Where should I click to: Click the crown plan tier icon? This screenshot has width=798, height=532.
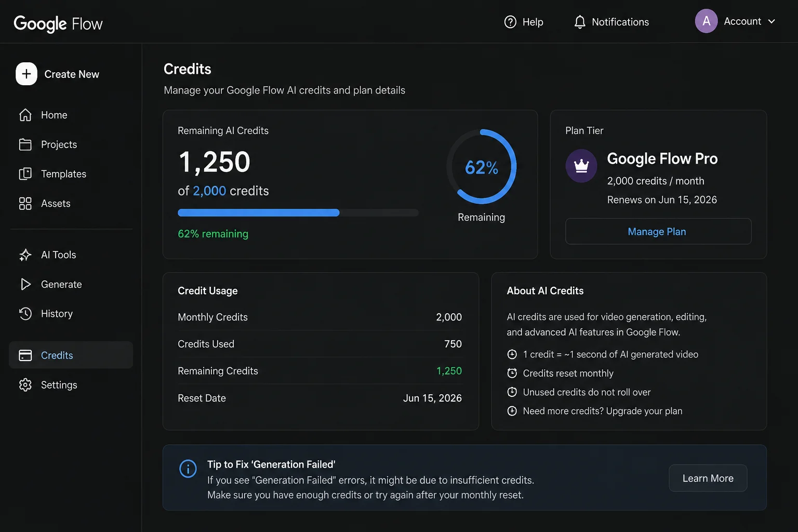pos(581,166)
